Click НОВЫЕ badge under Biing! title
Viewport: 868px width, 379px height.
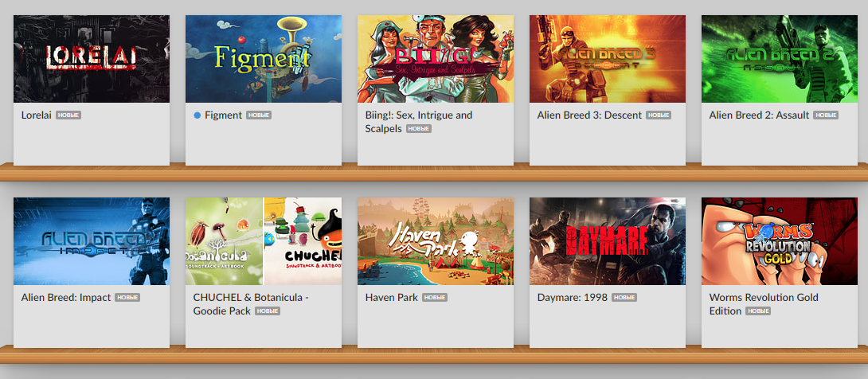419,129
